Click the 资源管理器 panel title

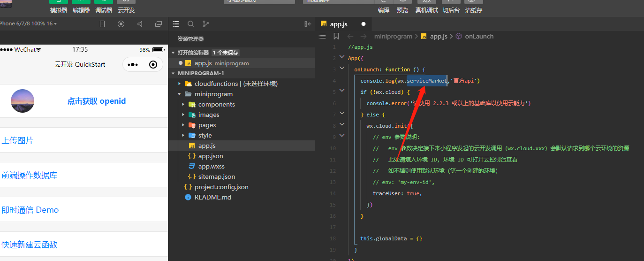tap(190, 39)
